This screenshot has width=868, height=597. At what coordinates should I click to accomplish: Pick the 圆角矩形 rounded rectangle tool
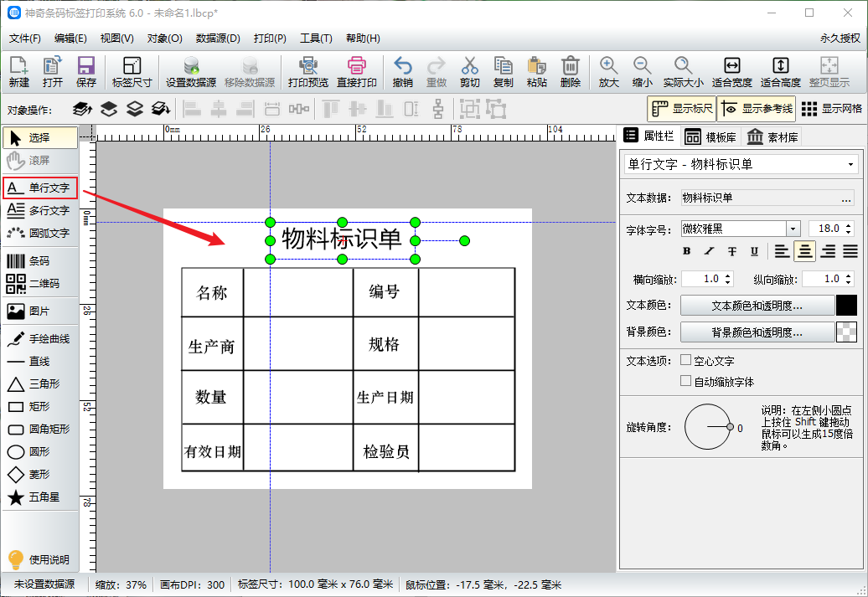coord(40,429)
